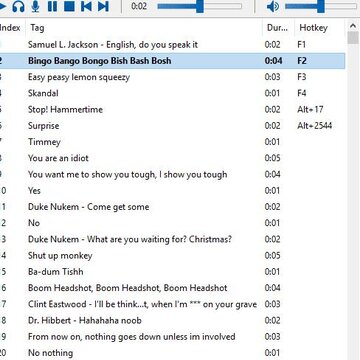The height and width of the screenshot is (360, 360).
Task: Click the microphone icon in toolbar
Action: tap(35, 6)
